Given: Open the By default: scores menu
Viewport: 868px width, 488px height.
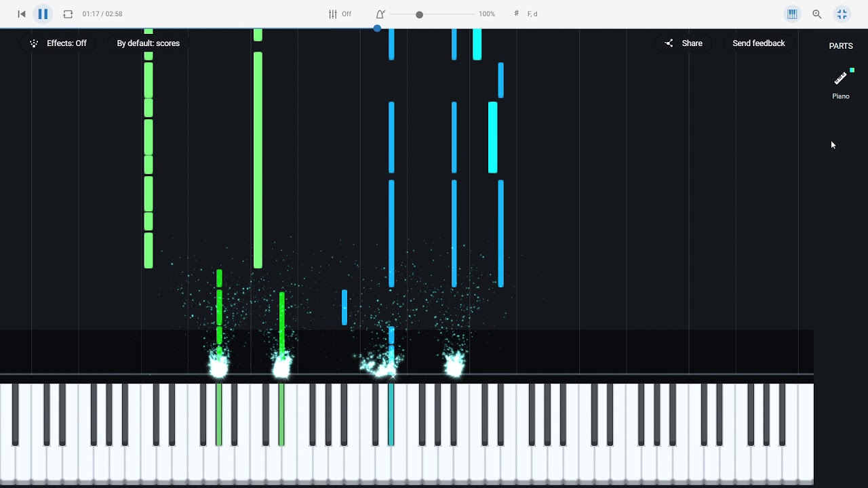Looking at the screenshot, I should pyautogui.click(x=149, y=43).
